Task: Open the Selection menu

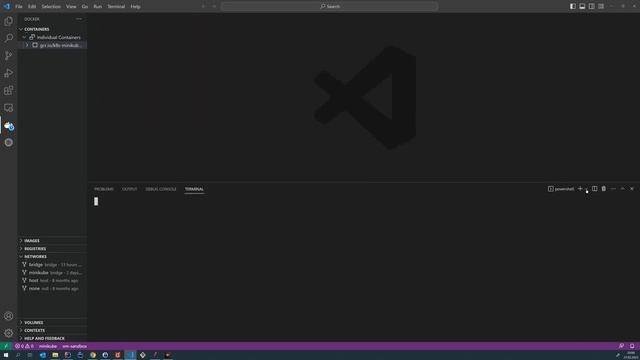Action: [51, 7]
